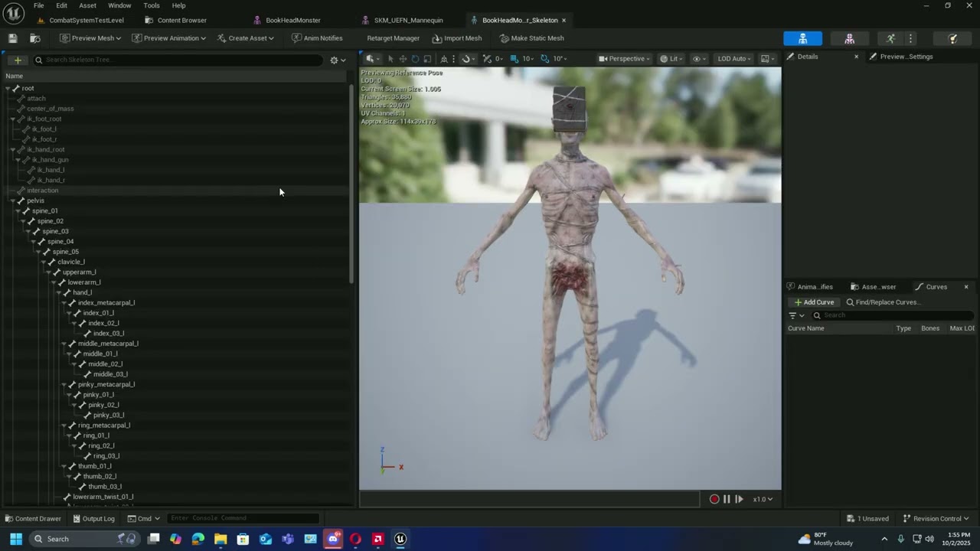Viewport: 980px width, 551px height.
Task: Toggle grid snap icon in viewport
Action: [514, 58]
